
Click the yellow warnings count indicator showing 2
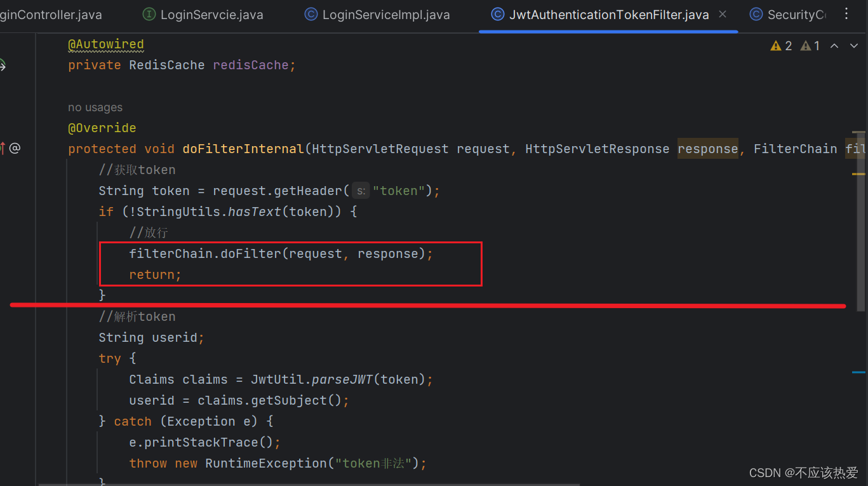[x=781, y=46]
